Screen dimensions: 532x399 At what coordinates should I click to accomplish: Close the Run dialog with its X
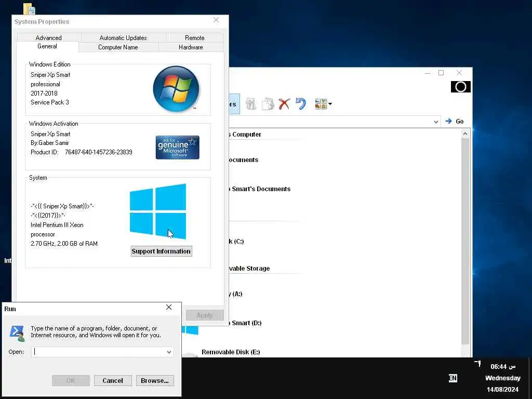pyautogui.click(x=169, y=307)
